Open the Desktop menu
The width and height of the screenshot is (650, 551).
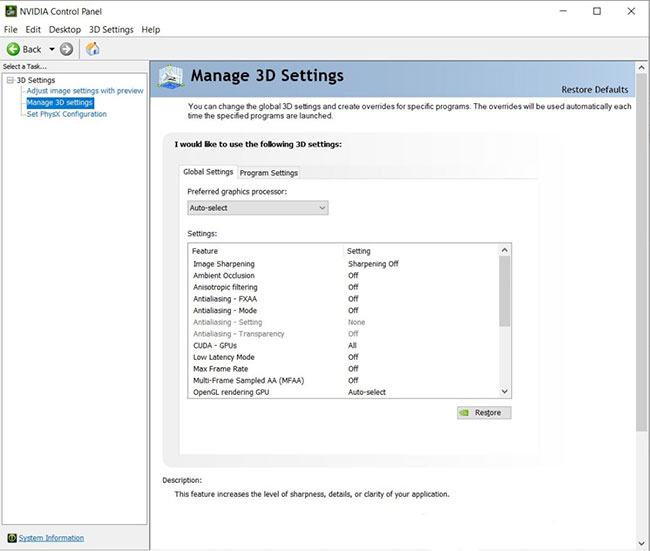(x=65, y=29)
